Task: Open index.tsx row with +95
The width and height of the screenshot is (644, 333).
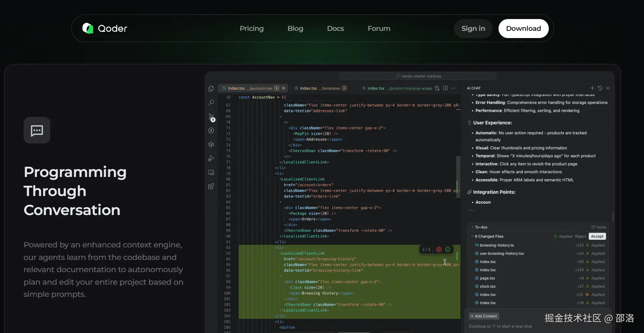Action: pyautogui.click(x=537, y=262)
